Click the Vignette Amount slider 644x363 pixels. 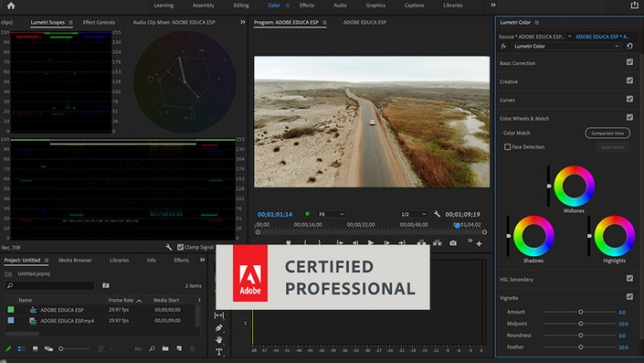580,312
